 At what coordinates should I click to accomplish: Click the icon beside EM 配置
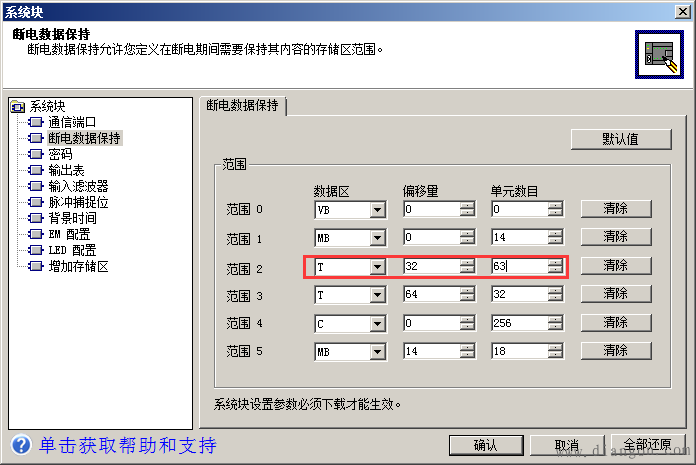coord(36,234)
